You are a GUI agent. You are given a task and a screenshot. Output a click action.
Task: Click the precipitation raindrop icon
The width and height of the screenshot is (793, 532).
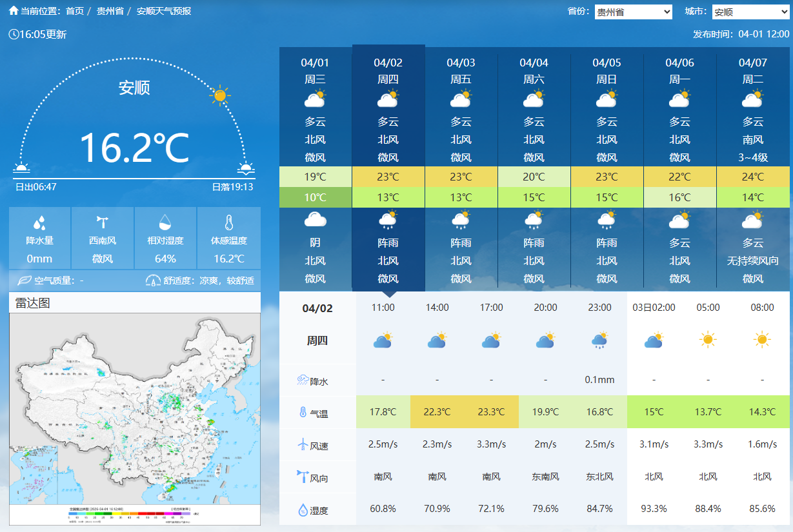click(39, 223)
